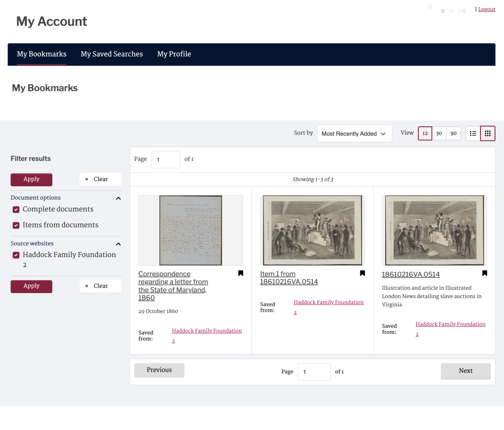Remove bookmark on the 18610216VA.0514 document card
Screen dimensions: 504x430
(485, 273)
